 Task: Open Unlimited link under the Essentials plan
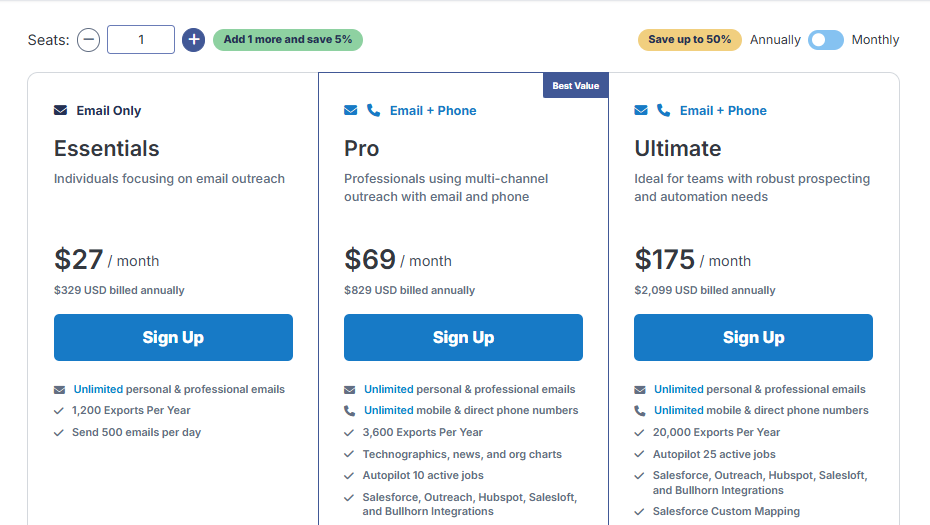click(98, 389)
